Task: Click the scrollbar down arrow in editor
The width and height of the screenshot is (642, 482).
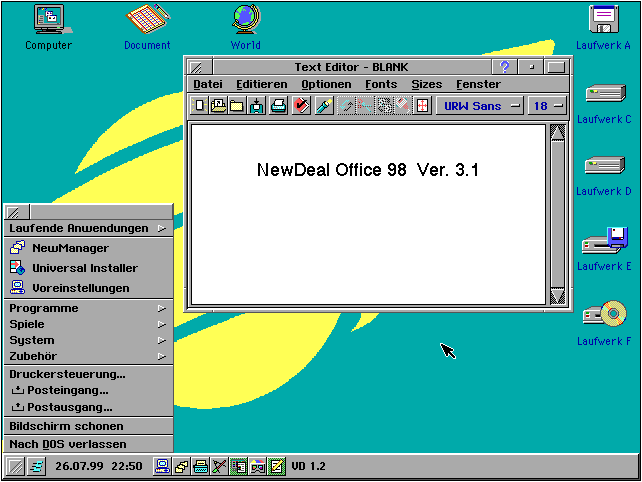Action: (558, 296)
